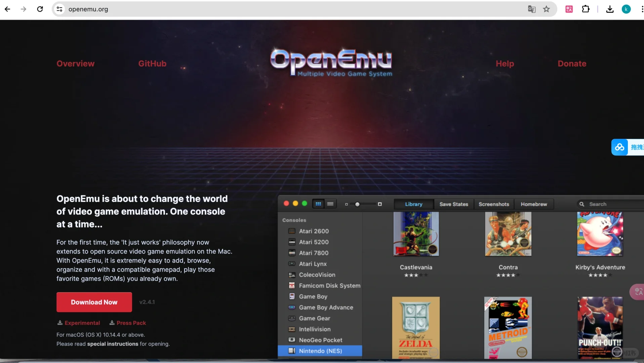Click the Contra star rating
This screenshot has width=644, height=363.
(508, 275)
